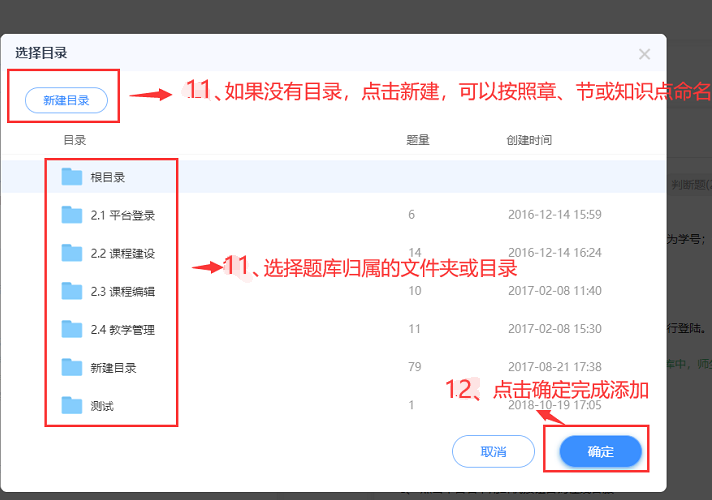
Task: Choose the 新建目录 directory name in list
Action: click(113, 368)
